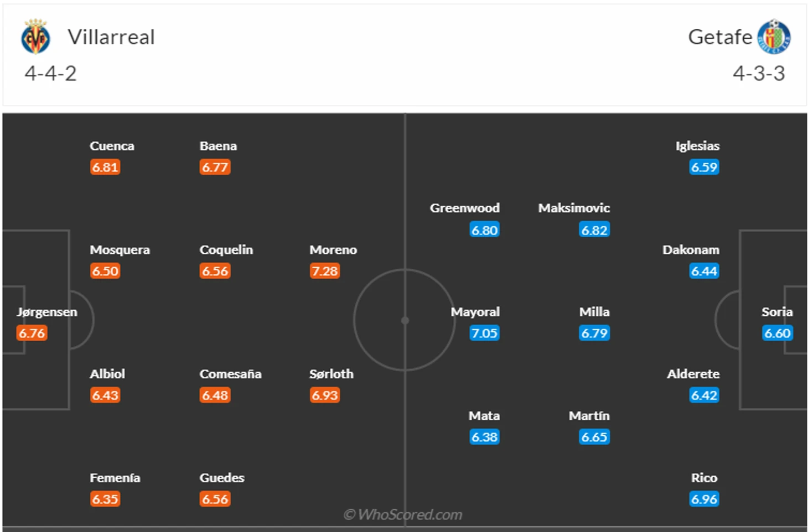Click Sørloth's 6.93 rating badge
The width and height of the screenshot is (808, 532).
pos(325,395)
